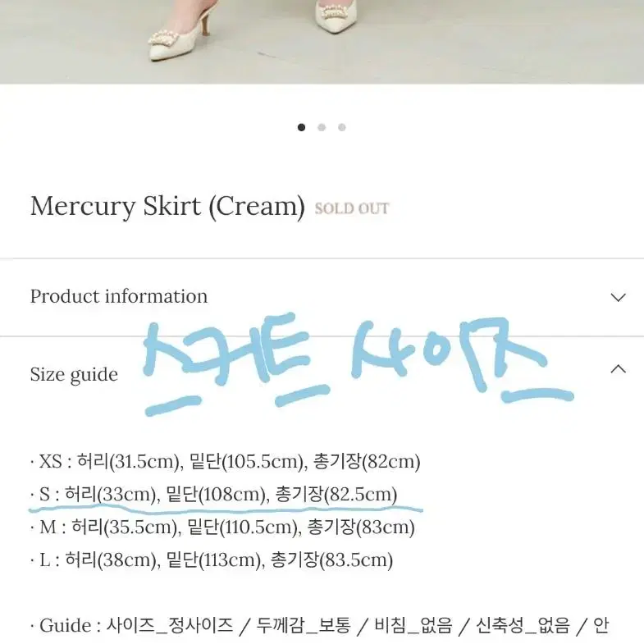The height and width of the screenshot is (644, 644).
Task: Select the M size measurement line
Action: click(222, 528)
